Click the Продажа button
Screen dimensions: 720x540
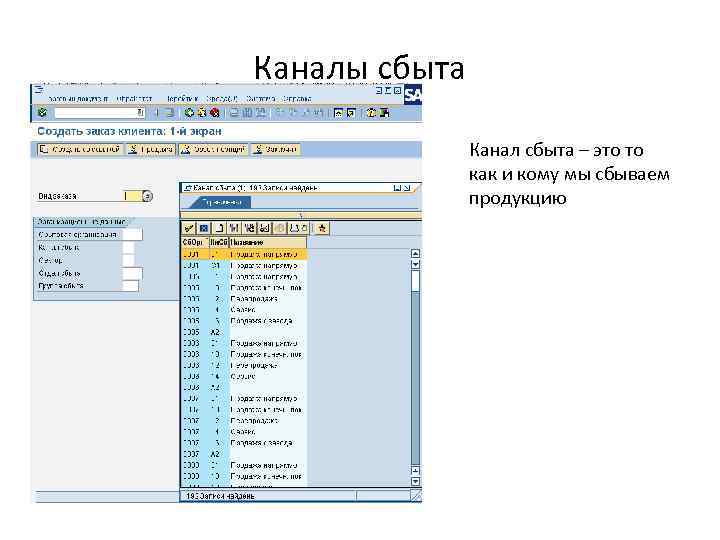click(151, 149)
